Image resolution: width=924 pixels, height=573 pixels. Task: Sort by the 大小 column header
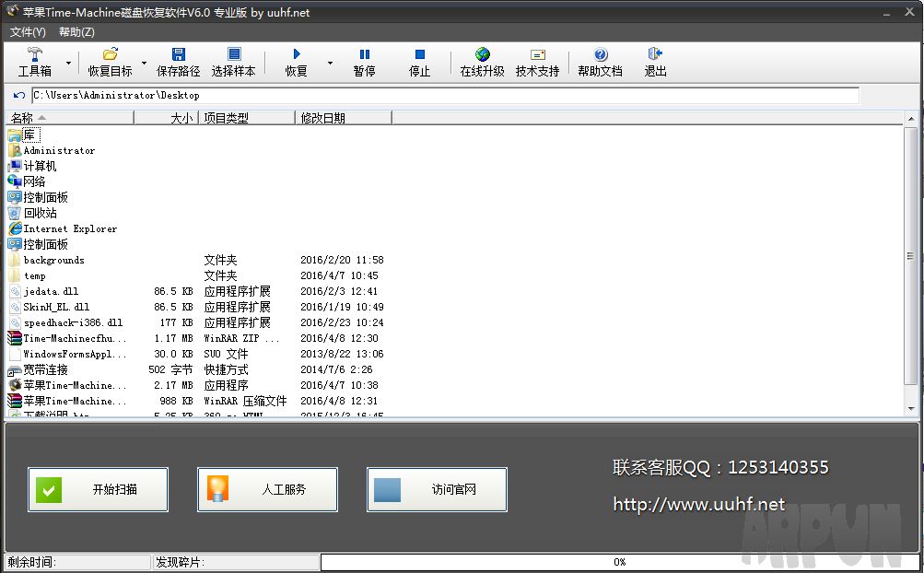pos(166,118)
